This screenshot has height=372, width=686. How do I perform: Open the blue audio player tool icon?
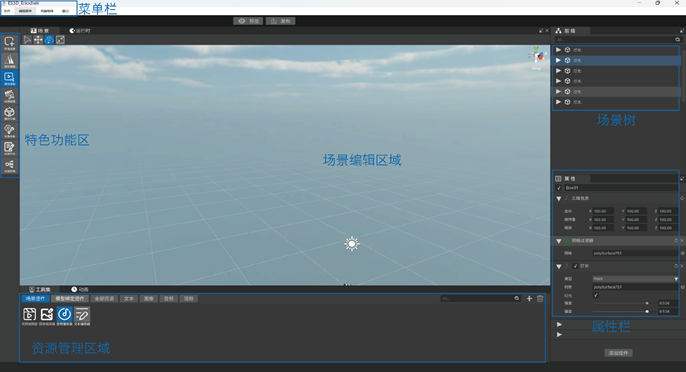click(64, 315)
